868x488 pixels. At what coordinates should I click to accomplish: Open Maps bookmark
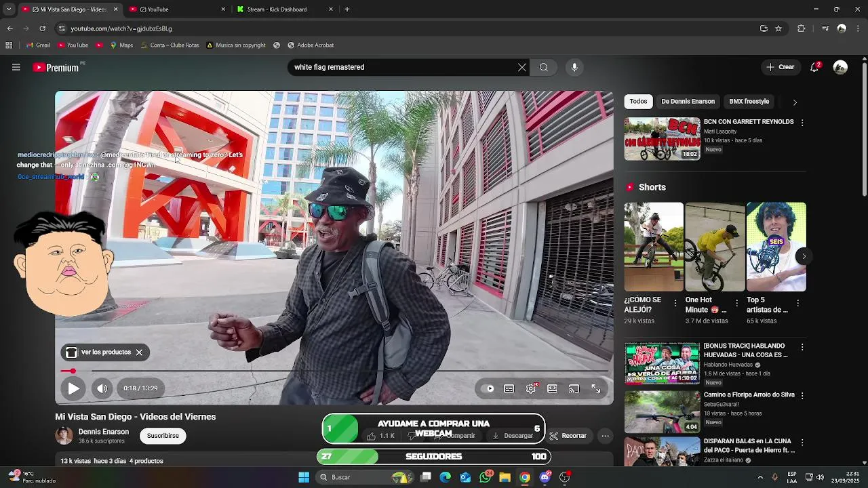(x=121, y=45)
